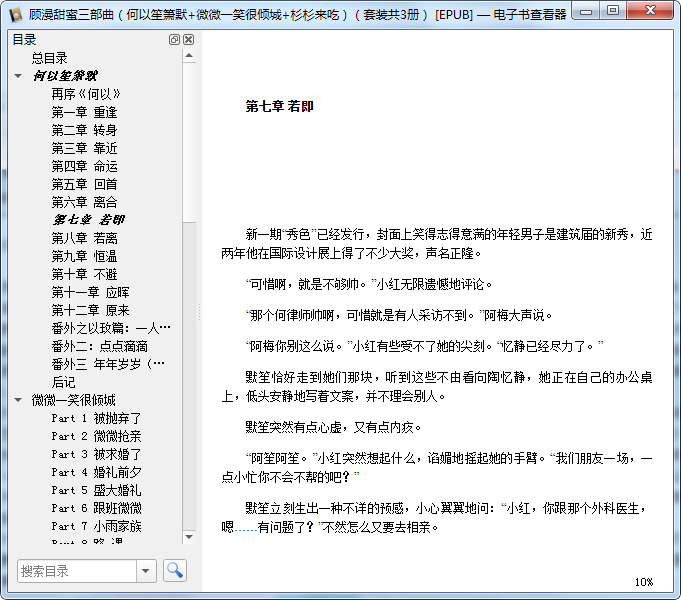Click the search magnifier button

(x=175, y=570)
